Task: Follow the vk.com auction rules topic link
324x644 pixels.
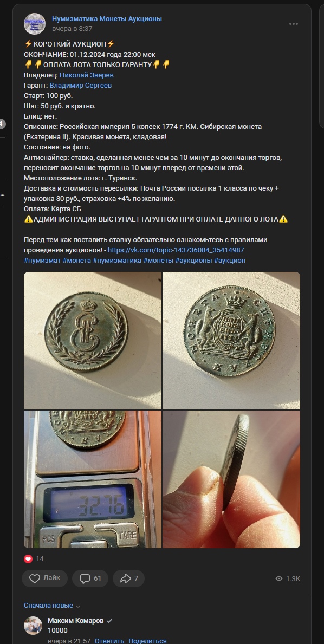Action: pos(176,250)
